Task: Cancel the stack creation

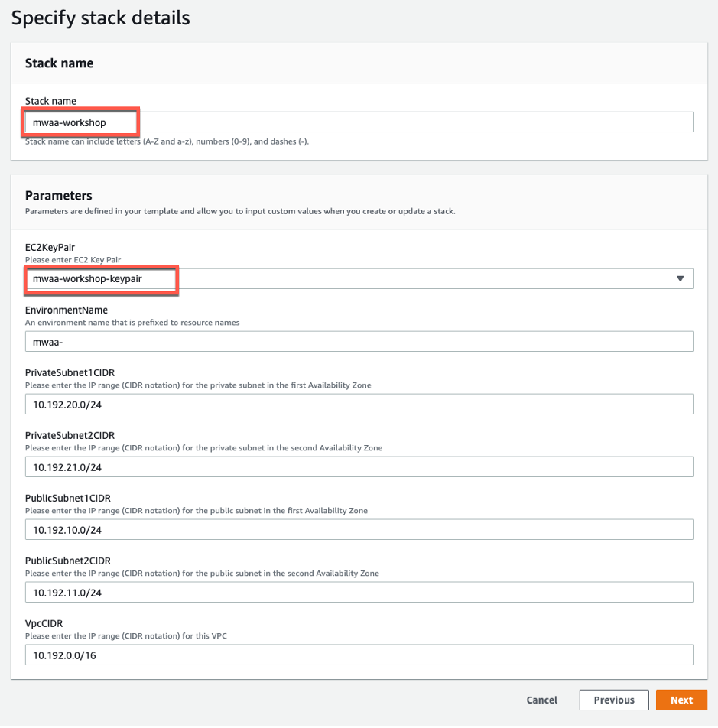Action: (x=541, y=700)
